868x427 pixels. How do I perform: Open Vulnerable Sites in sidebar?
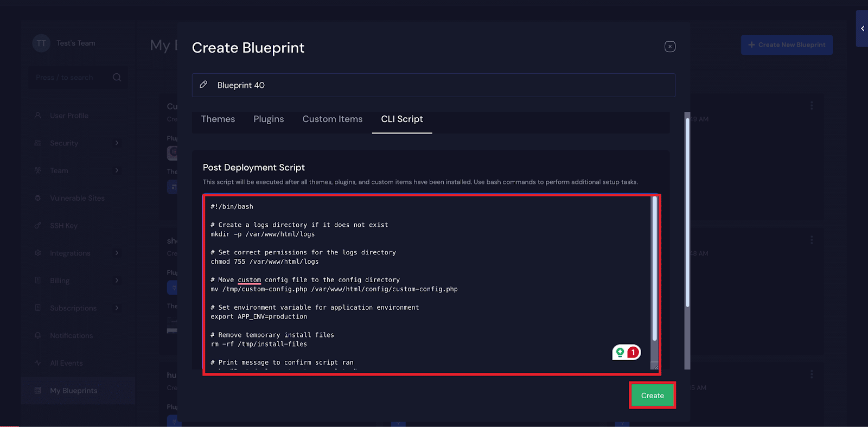pos(77,198)
